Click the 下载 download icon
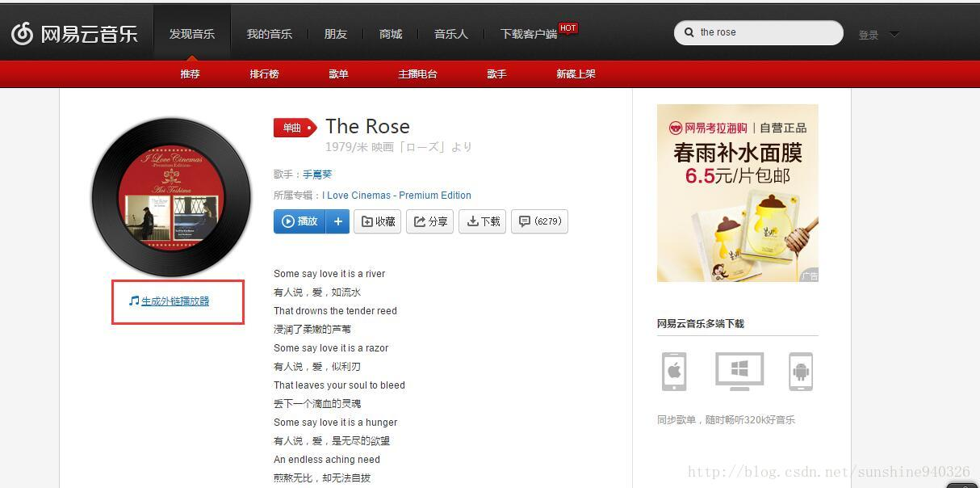 pyautogui.click(x=482, y=221)
